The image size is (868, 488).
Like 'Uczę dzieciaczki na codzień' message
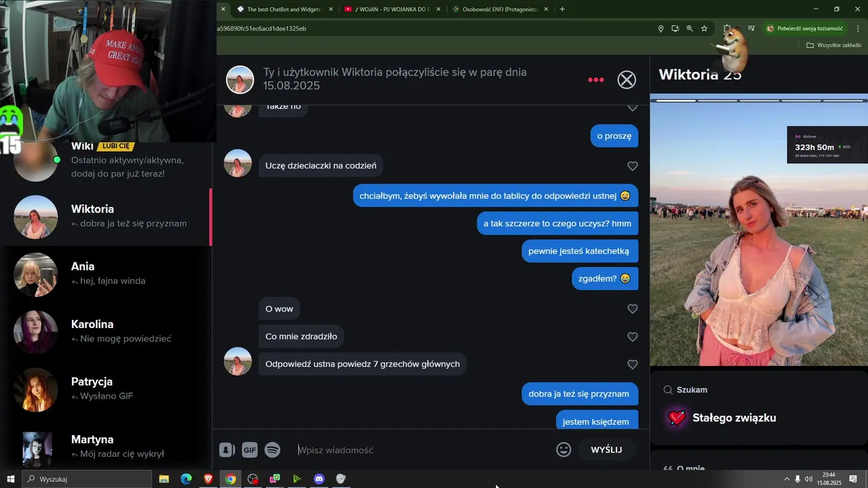point(633,166)
